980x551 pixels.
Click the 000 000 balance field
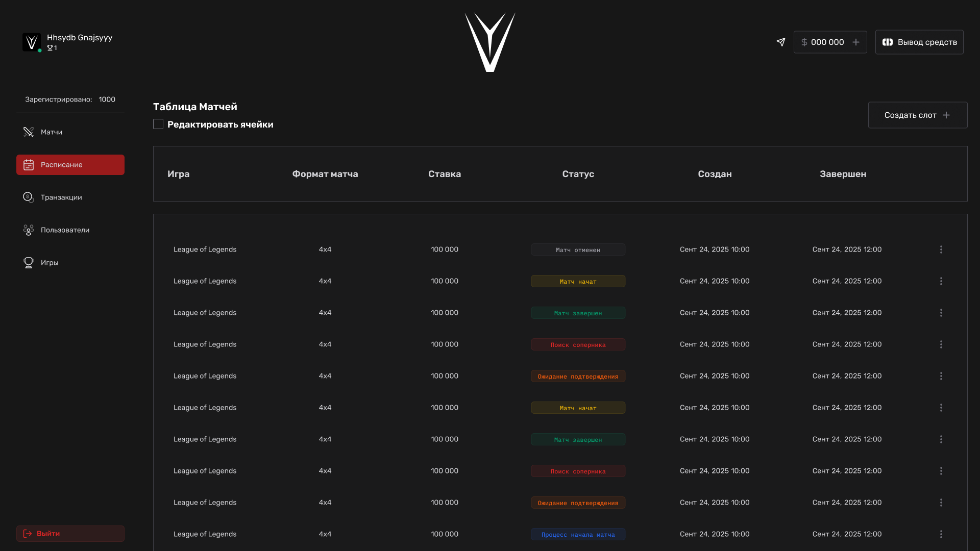pyautogui.click(x=830, y=42)
